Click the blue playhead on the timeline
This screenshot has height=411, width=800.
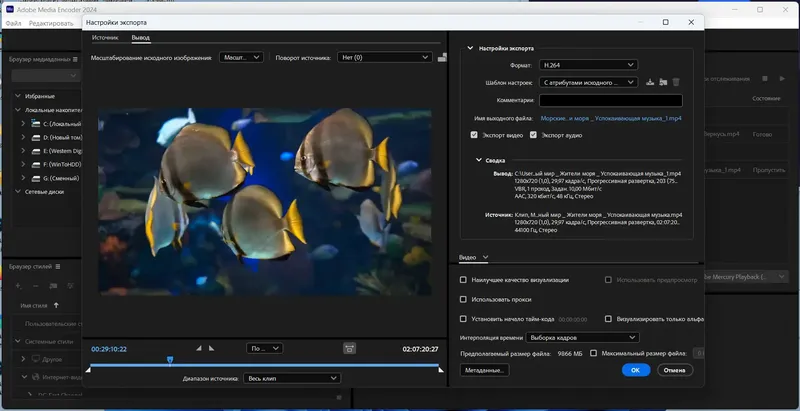coord(170,359)
